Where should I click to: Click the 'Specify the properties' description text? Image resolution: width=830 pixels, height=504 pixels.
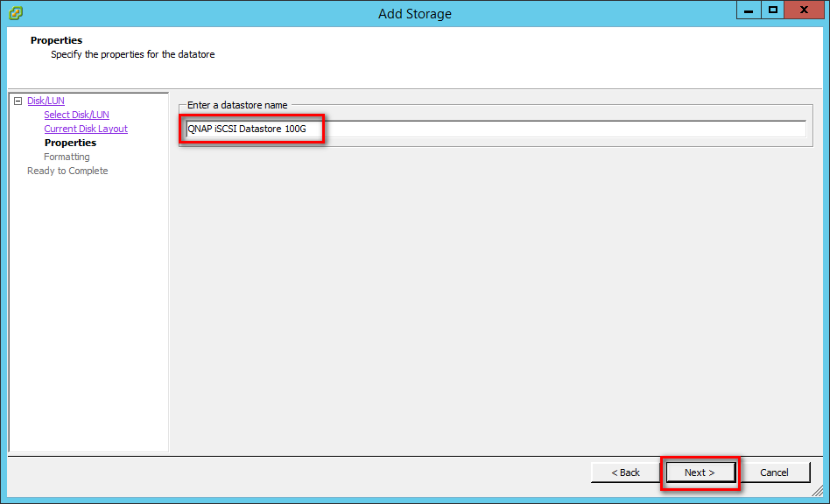point(132,54)
